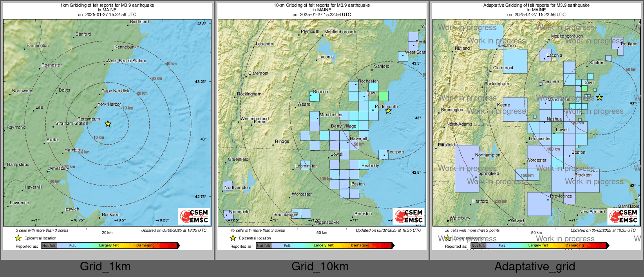
Task: Click the Wells Beach Station label
Action: (126, 61)
